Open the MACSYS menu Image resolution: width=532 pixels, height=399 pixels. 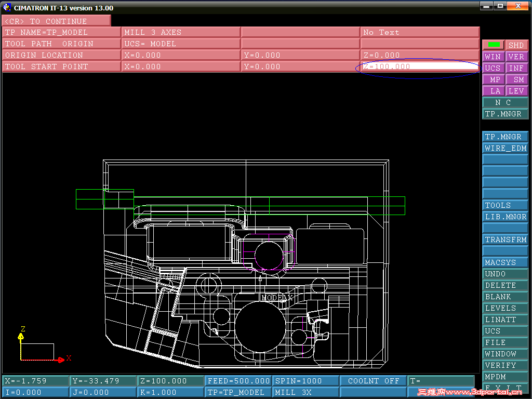click(x=505, y=262)
